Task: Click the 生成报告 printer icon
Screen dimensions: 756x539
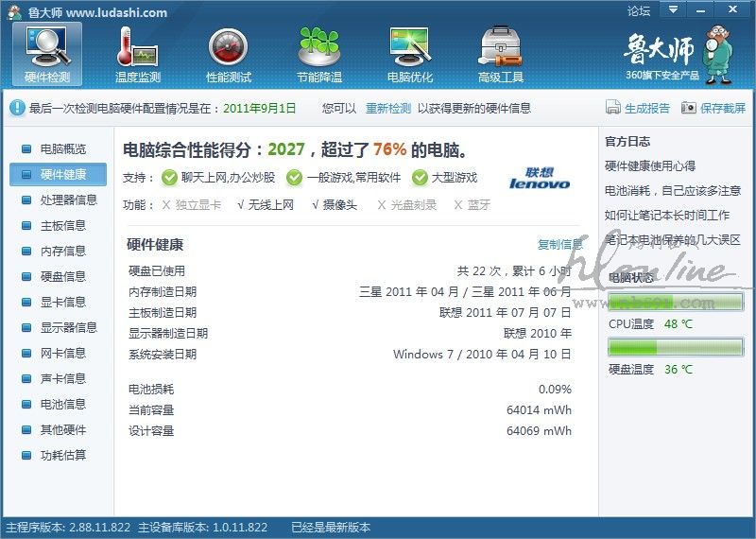Action: tap(612, 108)
